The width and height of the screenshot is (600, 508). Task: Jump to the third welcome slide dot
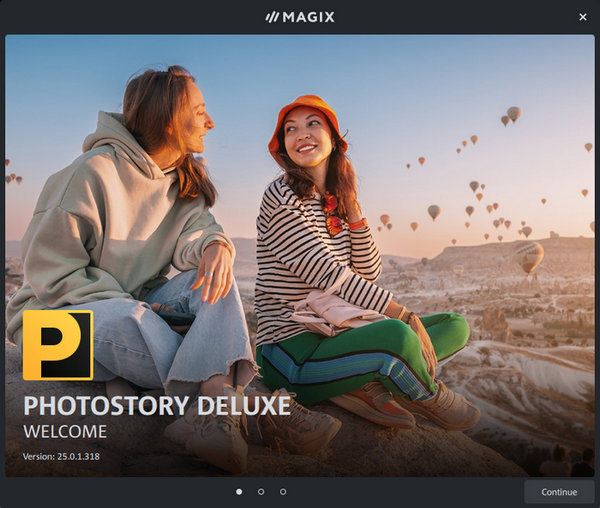click(283, 492)
